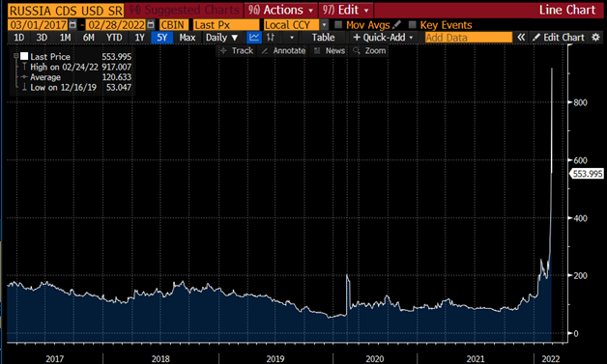This screenshot has height=364, width=607.
Task: Select the Max time range
Action: point(188,38)
